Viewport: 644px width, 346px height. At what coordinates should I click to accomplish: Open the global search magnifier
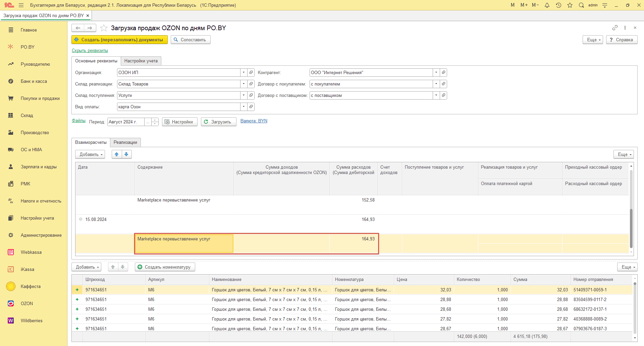click(581, 5)
